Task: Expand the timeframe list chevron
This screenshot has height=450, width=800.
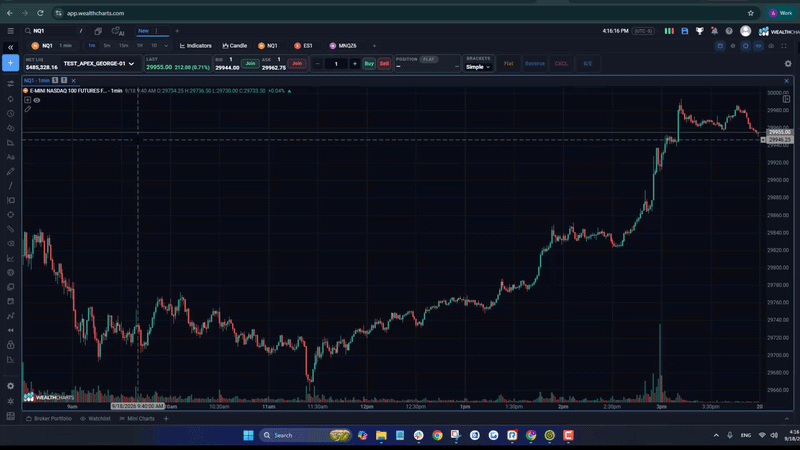Action: tap(166, 46)
